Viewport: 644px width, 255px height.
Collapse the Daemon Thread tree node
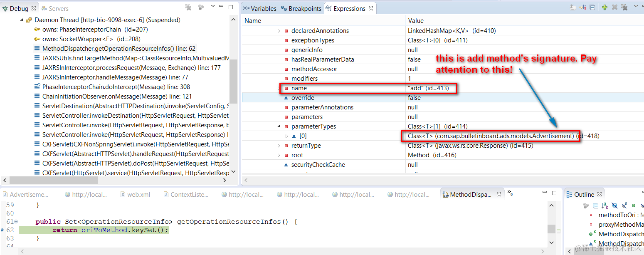[x=22, y=20]
